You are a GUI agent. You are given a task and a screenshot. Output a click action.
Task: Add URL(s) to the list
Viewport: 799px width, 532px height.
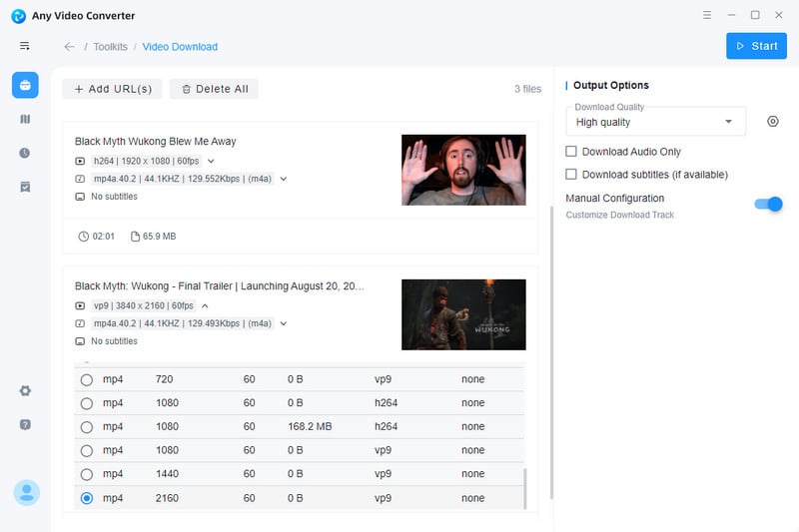point(112,89)
